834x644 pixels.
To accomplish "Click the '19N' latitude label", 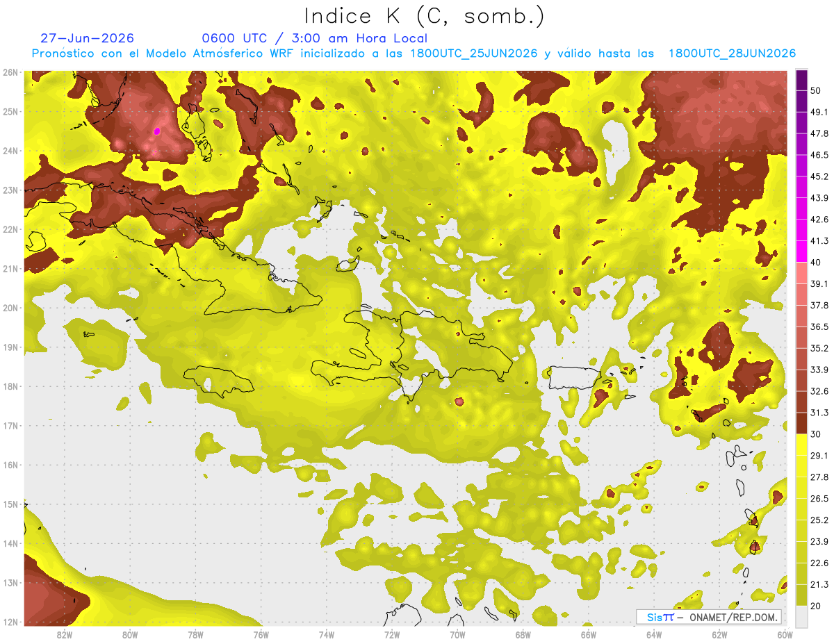I will tap(10, 347).
